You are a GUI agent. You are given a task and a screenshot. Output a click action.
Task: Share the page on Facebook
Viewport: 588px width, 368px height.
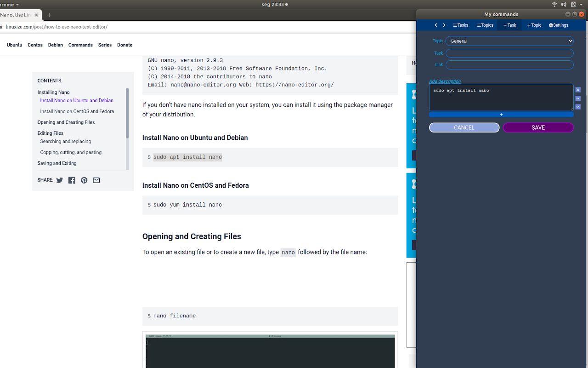click(72, 180)
